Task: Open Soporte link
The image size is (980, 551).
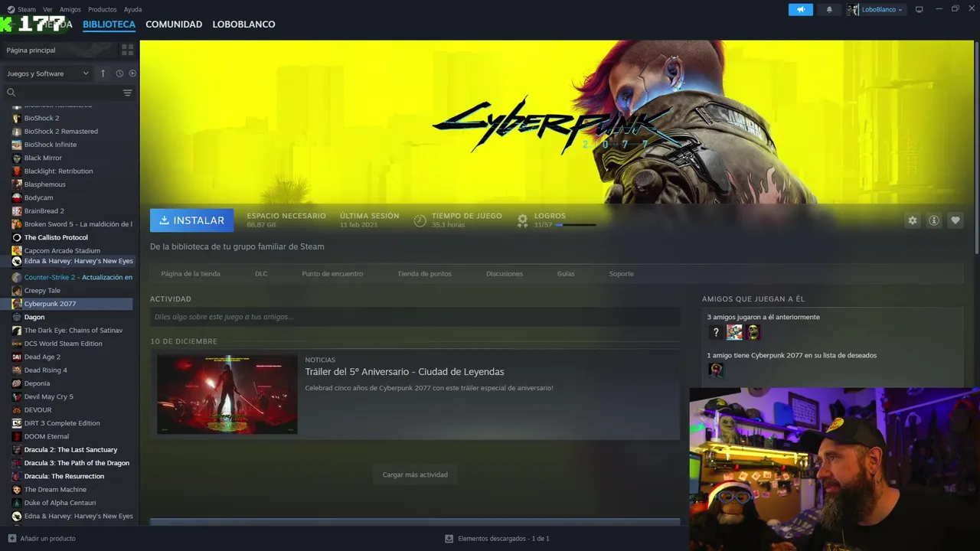Action: pyautogui.click(x=621, y=274)
